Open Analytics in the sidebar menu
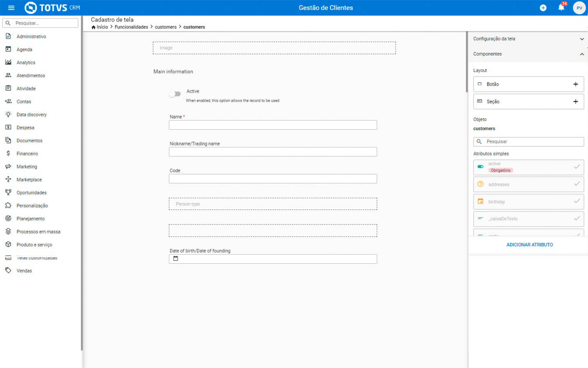 pyautogui.click(x=26, y=63)
